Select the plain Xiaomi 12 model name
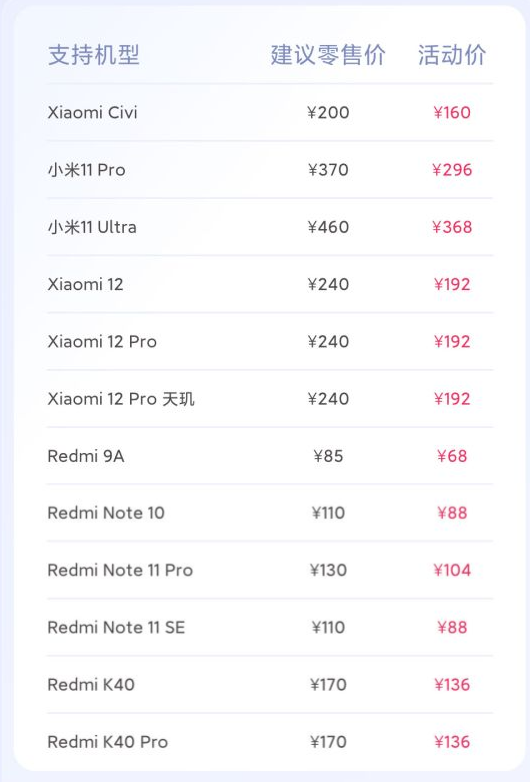The image size is (530, 782). pyautogui.click(x=85, y=284)
